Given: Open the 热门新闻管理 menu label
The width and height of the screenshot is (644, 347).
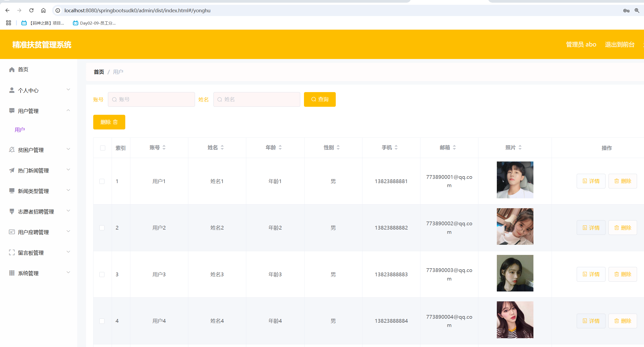Looking at the screenshot, I should (x=33, y=171).
